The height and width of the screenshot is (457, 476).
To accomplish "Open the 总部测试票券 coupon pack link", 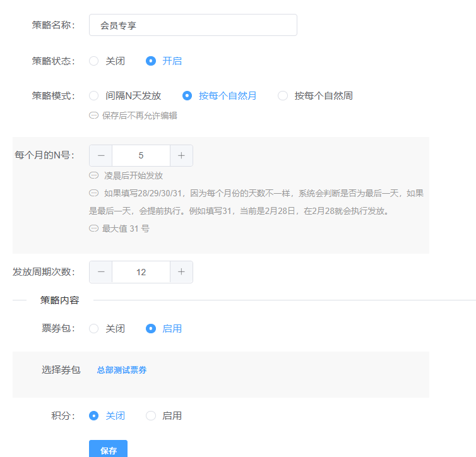I will point(122,371).
